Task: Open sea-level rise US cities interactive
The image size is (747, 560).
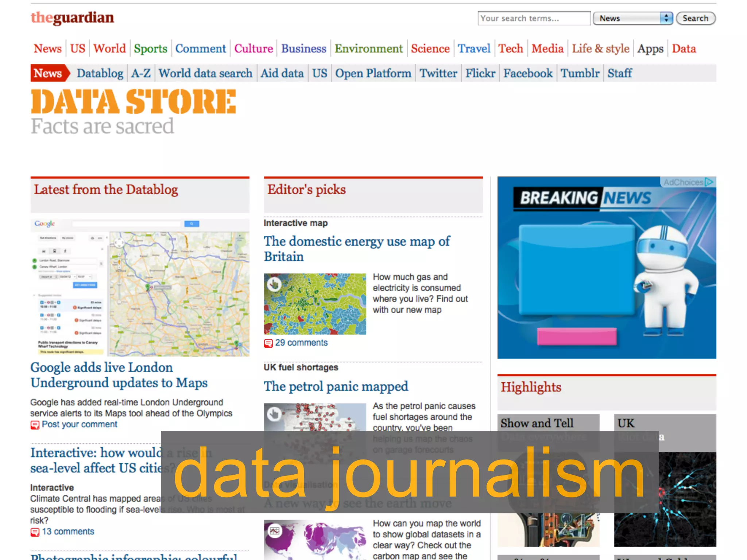Action: (121, 460)
